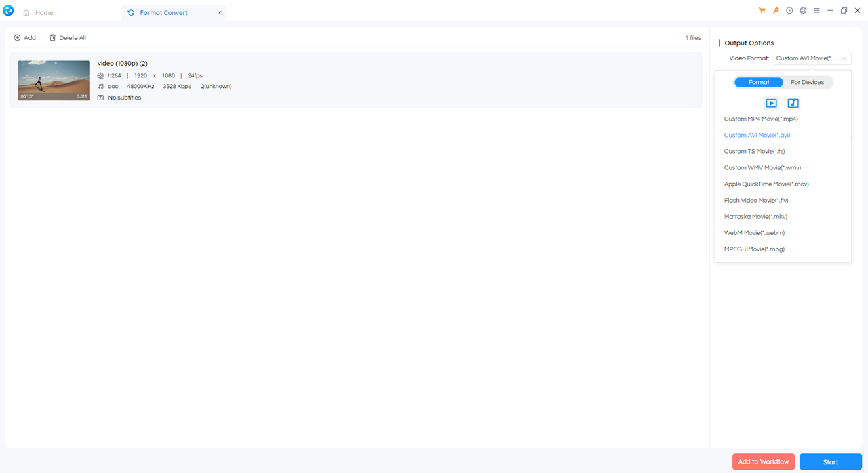Screen dimensions: 868x473
Task: Select the audio formats icon
Action: (x=793, y=103)
